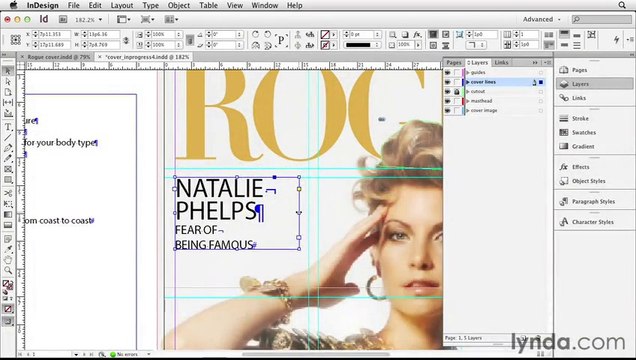Switch to the Pages tab in panel

click(x=453, y=62)
